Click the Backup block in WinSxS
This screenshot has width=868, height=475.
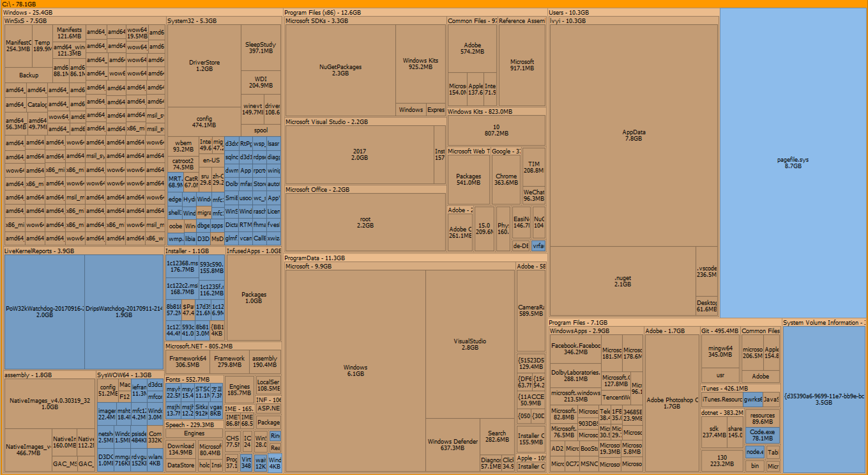(29, 75)
